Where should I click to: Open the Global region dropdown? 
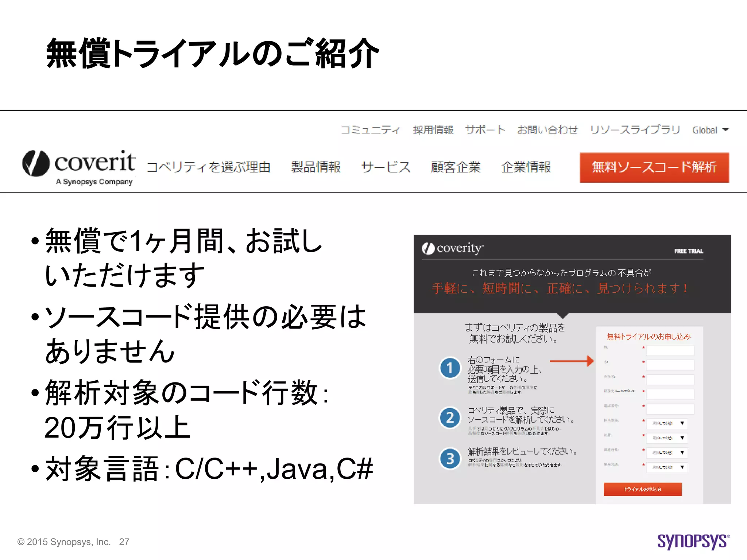tap(710, 130)
